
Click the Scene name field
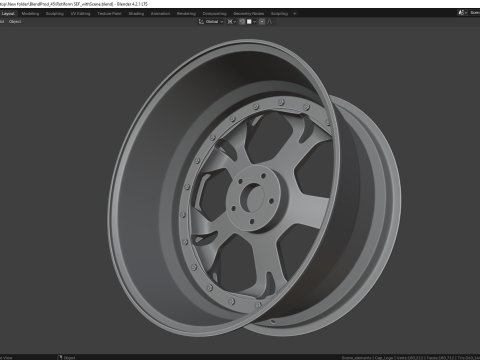[474, 13]
